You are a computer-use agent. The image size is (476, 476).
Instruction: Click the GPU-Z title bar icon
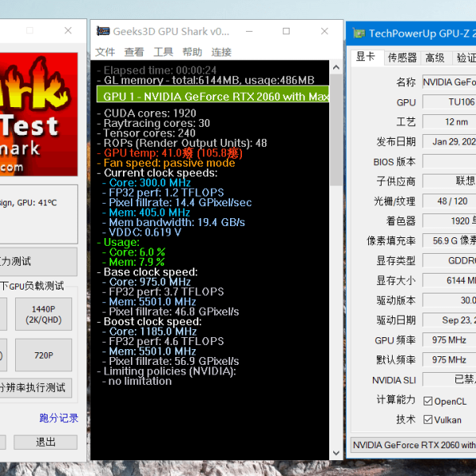tap(359, 33)
